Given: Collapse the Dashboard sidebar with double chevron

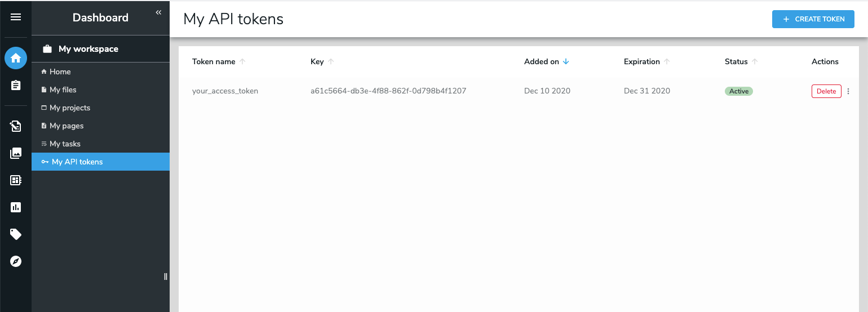Looking at the screenshot, I should pyautogui.click(x=158, y=12).
